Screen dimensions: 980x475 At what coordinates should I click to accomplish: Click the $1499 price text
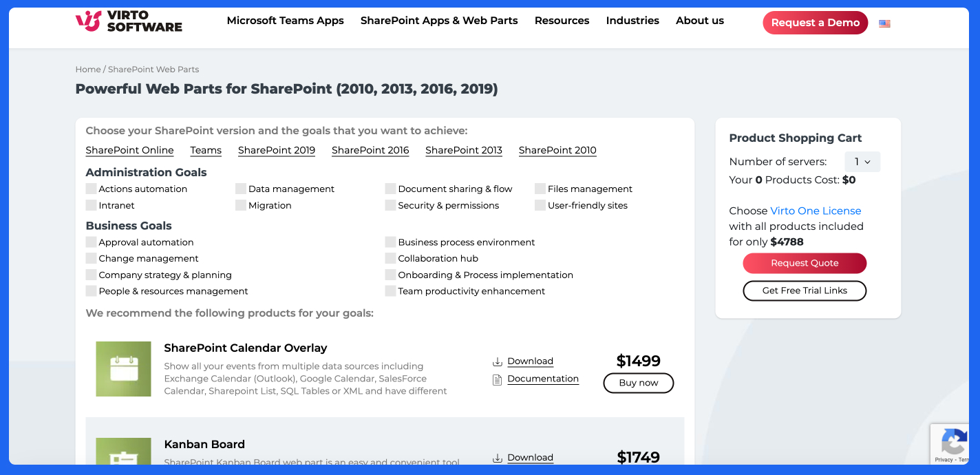point(639,361)
